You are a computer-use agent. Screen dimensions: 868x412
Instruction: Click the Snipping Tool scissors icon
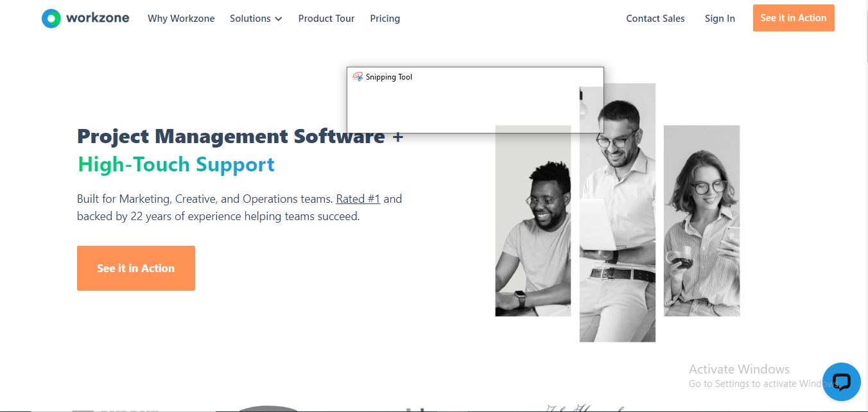point(358,77)
